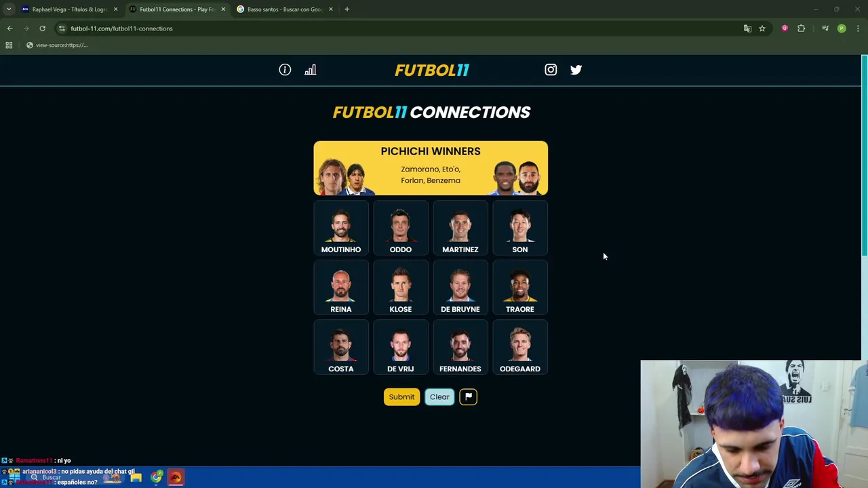The height and width of the screenshot is (488, 868).
Task: Open the EA app on taskbar
Action: [x=176, y=477]
